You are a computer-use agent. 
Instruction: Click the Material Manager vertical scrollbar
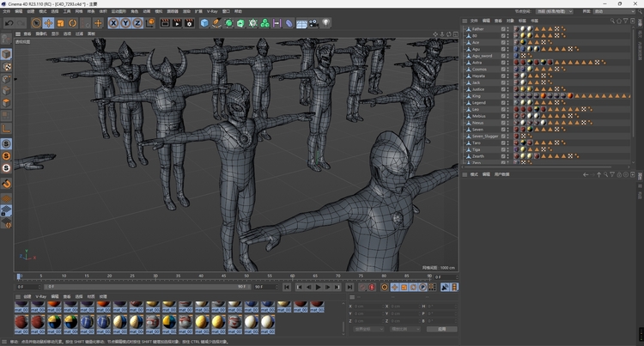(x=343, y=327)
